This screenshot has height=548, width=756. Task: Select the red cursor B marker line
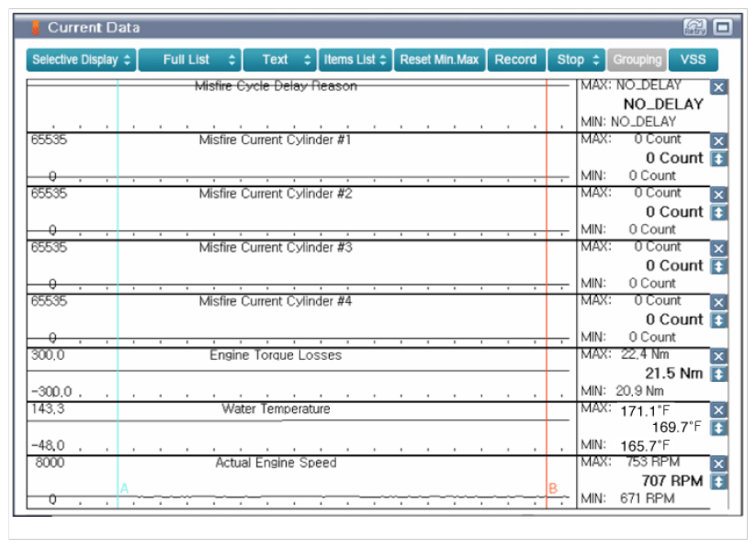click(547, 275)
